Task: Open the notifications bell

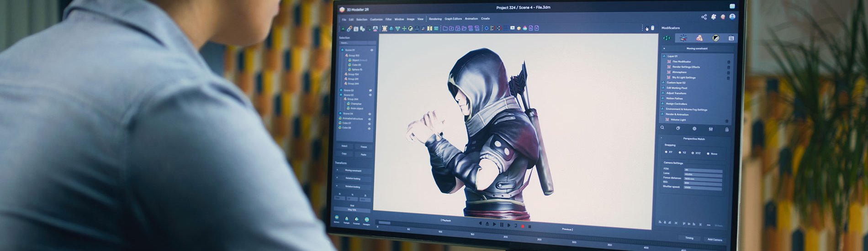Action: [714, 17]
